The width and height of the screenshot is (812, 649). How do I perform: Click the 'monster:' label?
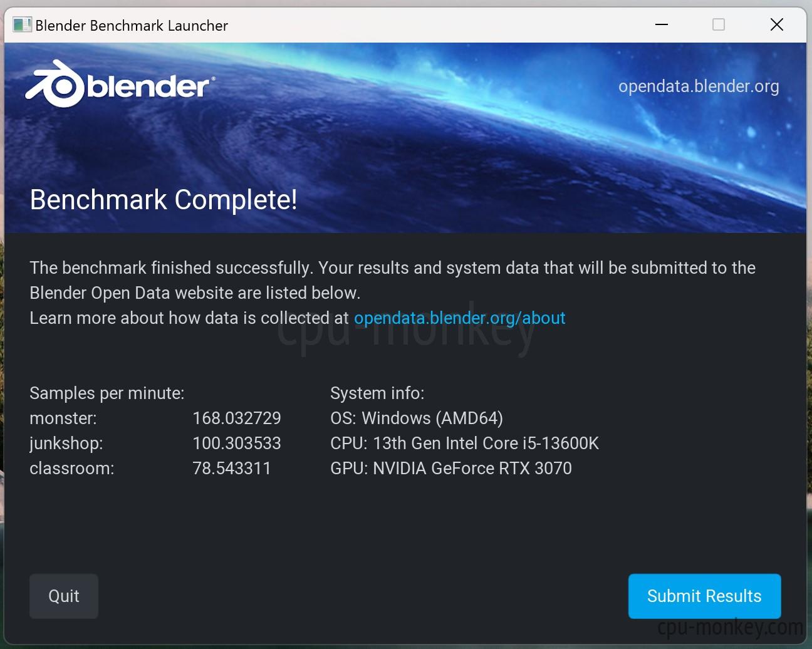[x=63, y=418]
